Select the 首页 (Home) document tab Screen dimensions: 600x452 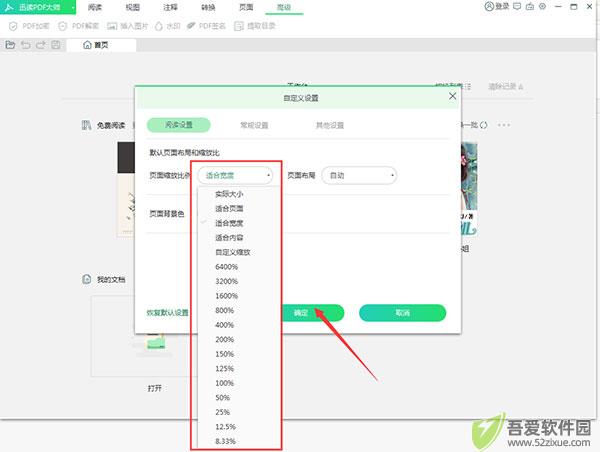[x=101, y=45]
